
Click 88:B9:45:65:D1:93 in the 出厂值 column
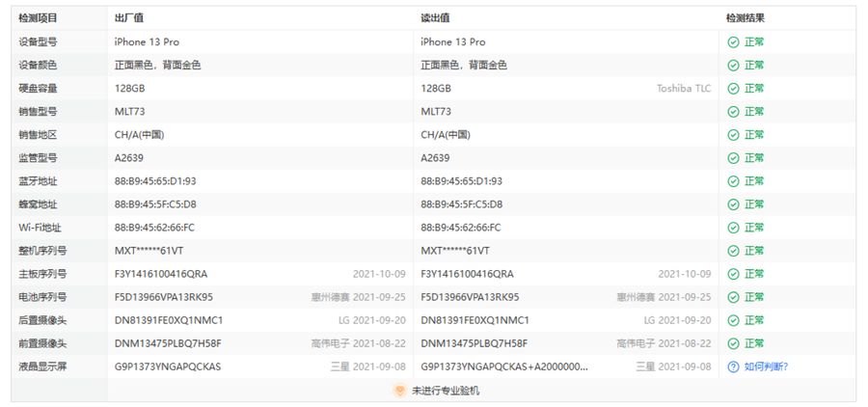[155, 181]
